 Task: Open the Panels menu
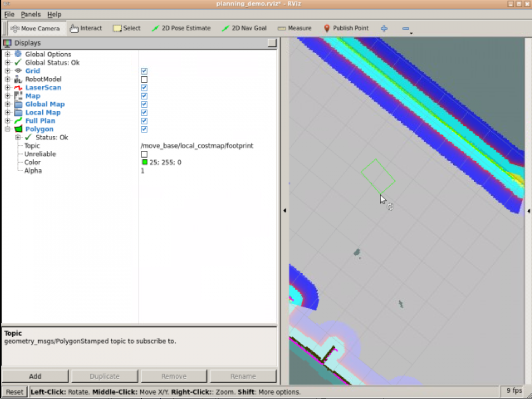tap(31, 14)
